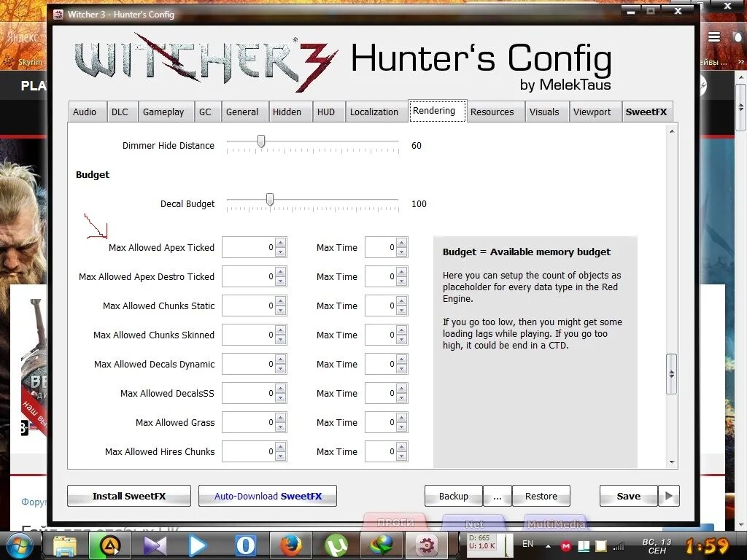Screen dimensions: 747x560
Task: Expand the arrow next to Save
Action: coord(669,496)
